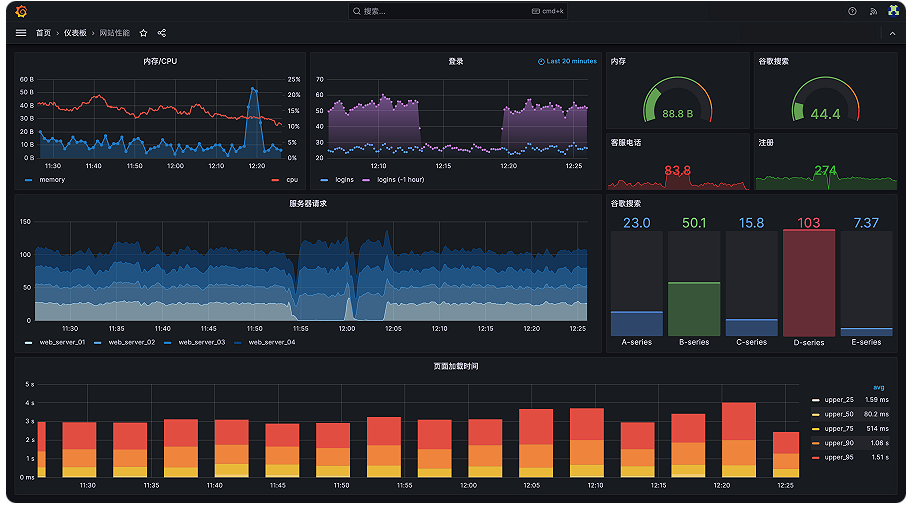Click the upper_95 red legend swatch

pyautogui.click(x=815, y=457)
